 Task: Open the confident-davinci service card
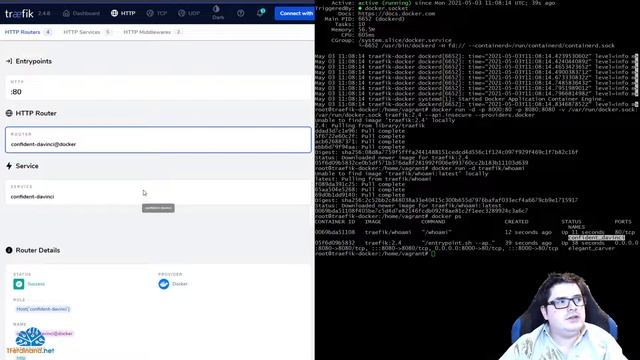(x=158, y=192)
